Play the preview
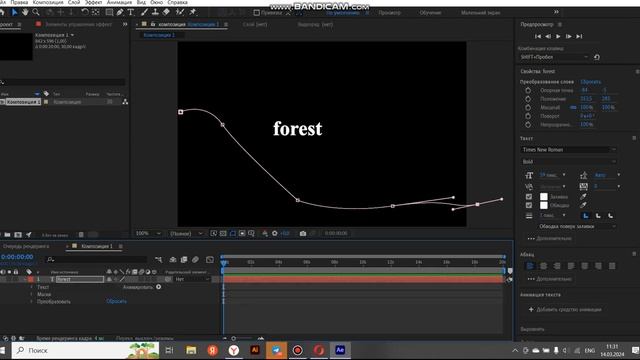Screen dimensions: 640x360 coord(558,36)
